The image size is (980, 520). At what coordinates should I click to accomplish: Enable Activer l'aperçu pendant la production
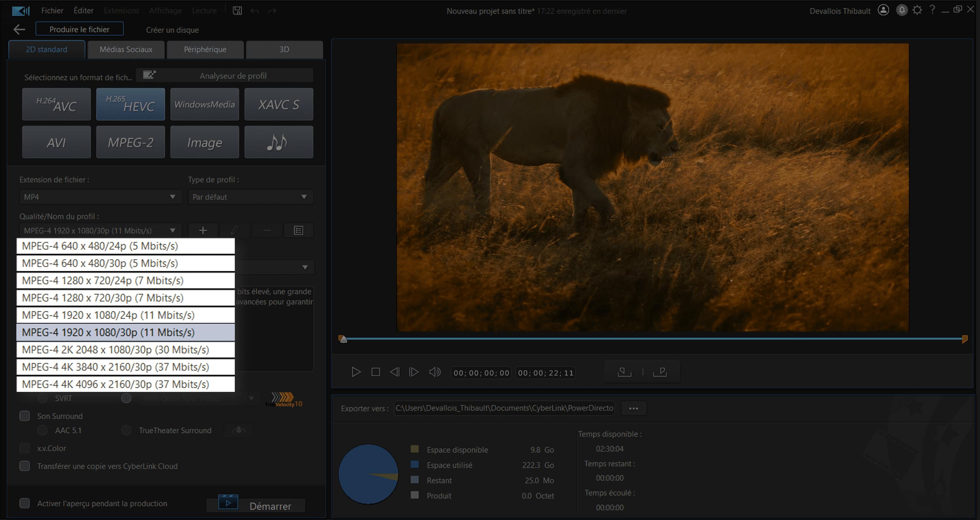(25, 503)
